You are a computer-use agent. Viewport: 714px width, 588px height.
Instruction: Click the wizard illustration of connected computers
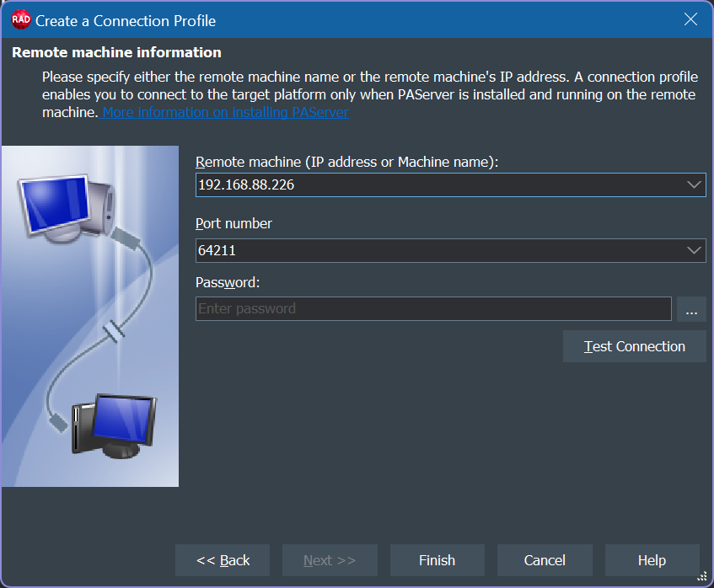pos(90,316)
